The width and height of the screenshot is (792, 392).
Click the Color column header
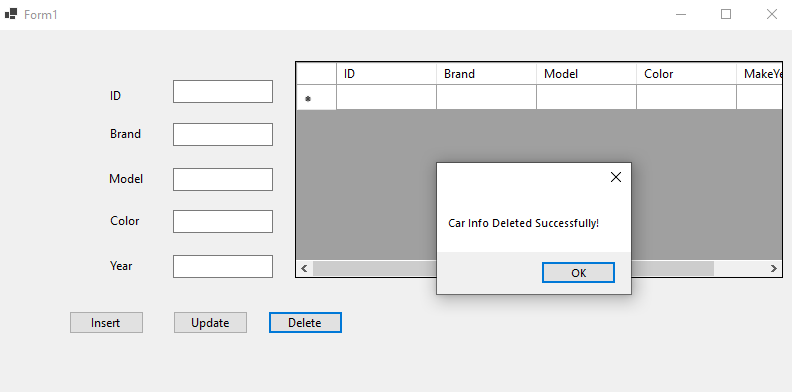[x=686, y=74]
